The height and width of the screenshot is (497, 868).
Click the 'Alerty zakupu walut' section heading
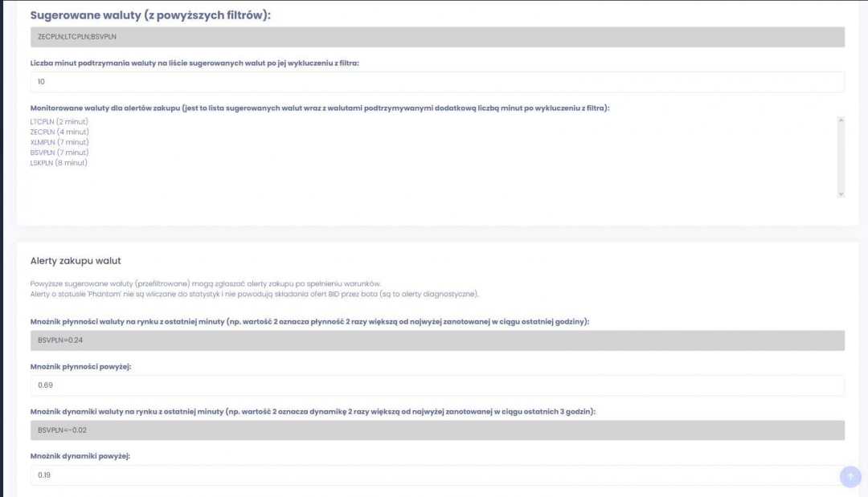tap(76, 261)
